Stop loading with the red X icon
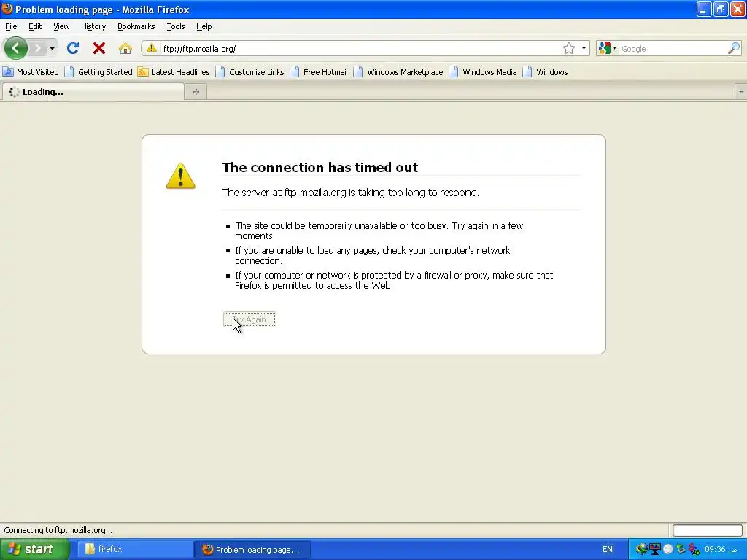Screen dimensions: 747x560 click(99, 48)
